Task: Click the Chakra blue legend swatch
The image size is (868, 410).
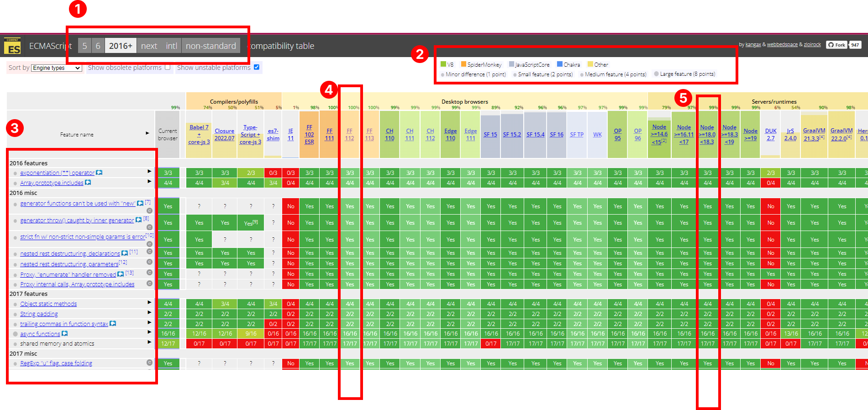Action: pyautogui.click(x=559, y=64)
